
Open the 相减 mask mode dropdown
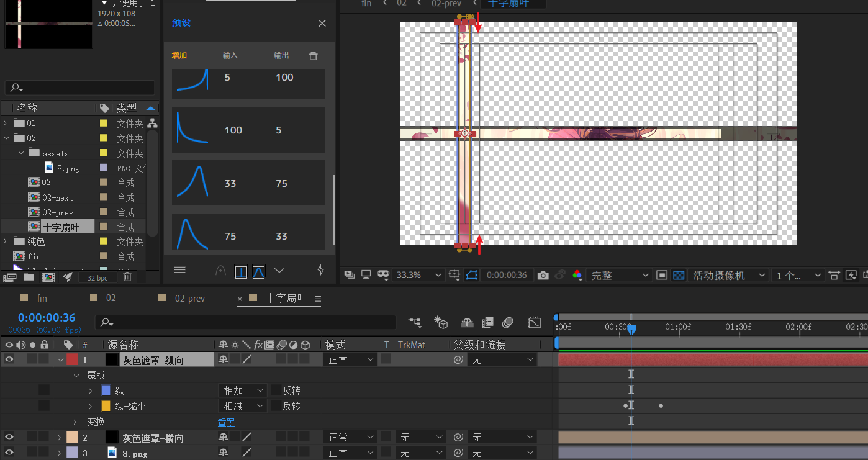pyautogui.click(x=242, y=406)
